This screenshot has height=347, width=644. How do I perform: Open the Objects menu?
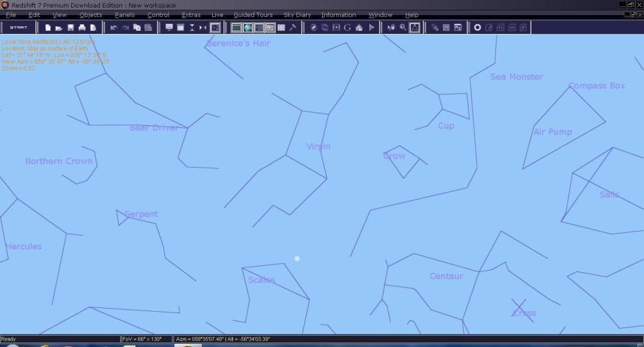coord(91,14)
